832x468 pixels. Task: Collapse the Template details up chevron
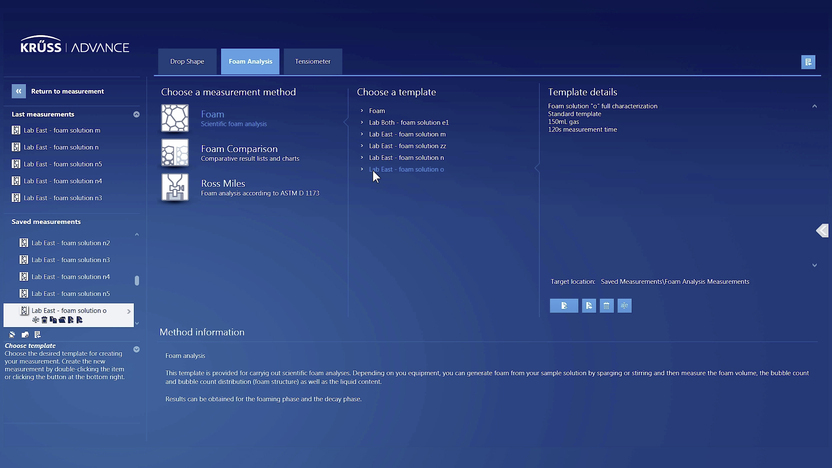point(814,106)
